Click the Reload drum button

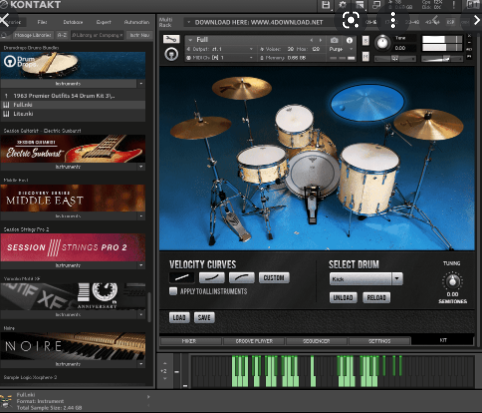(376, 297)
